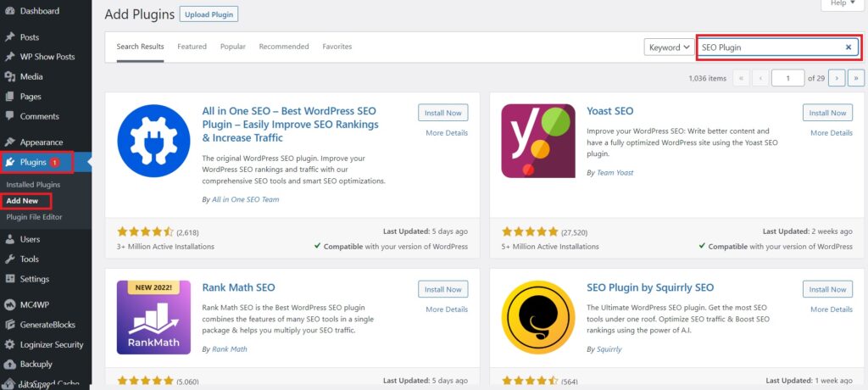Open More Details for All in One SEO
868x390 pixels.
click(x=447, y=133)
